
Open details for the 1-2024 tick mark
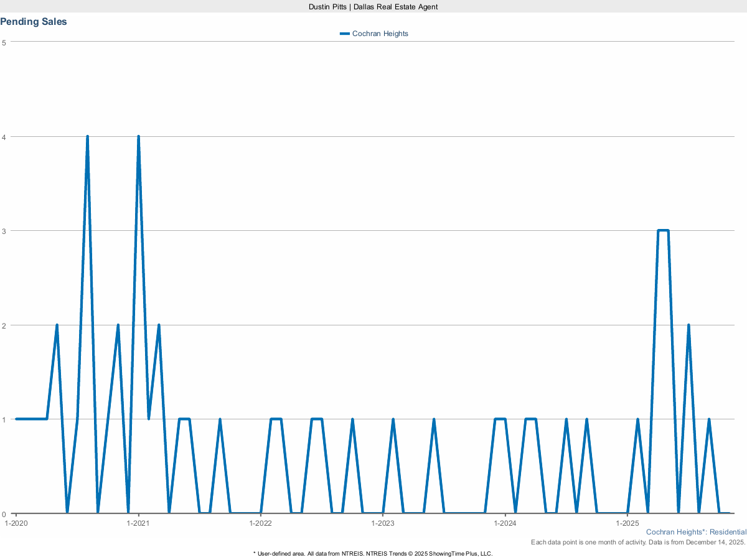pyautogui.click(x=507, y=523)
